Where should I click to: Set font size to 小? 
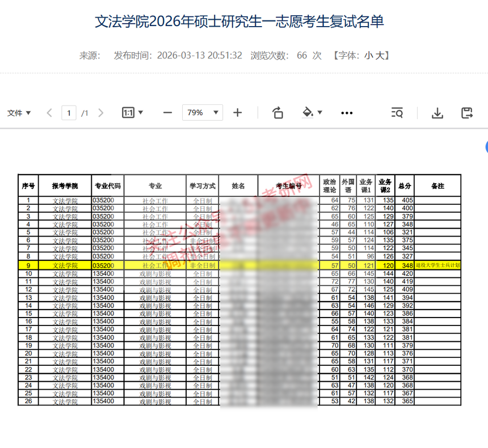point(369,56)
